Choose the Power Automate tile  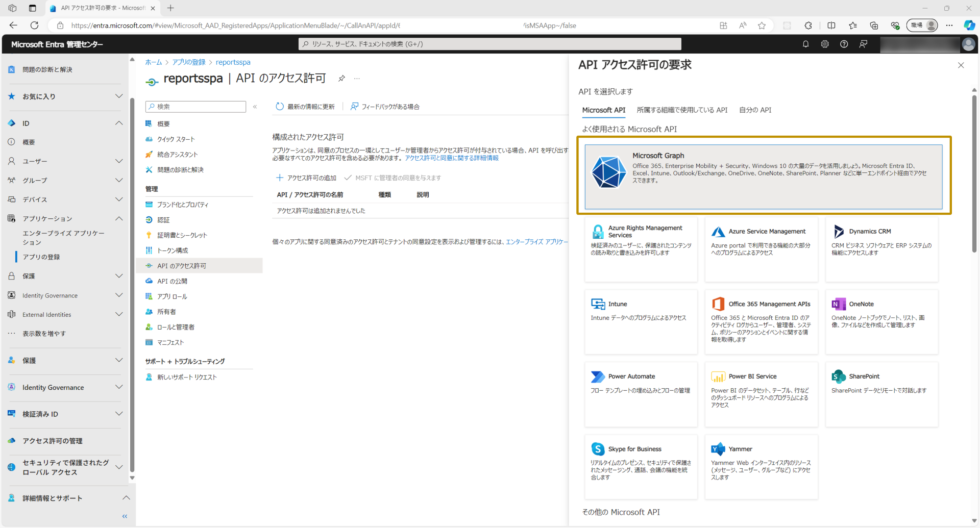click(x=641, y=394)
